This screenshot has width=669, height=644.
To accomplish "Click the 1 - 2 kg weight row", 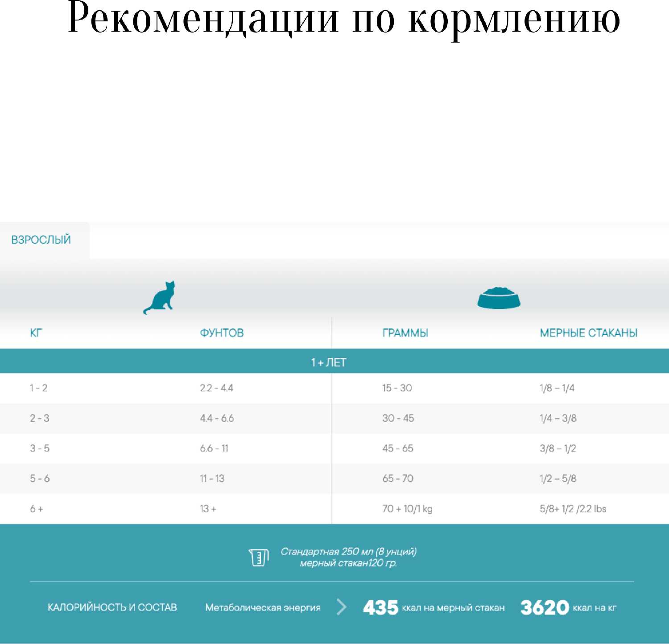I will point(39,388).
